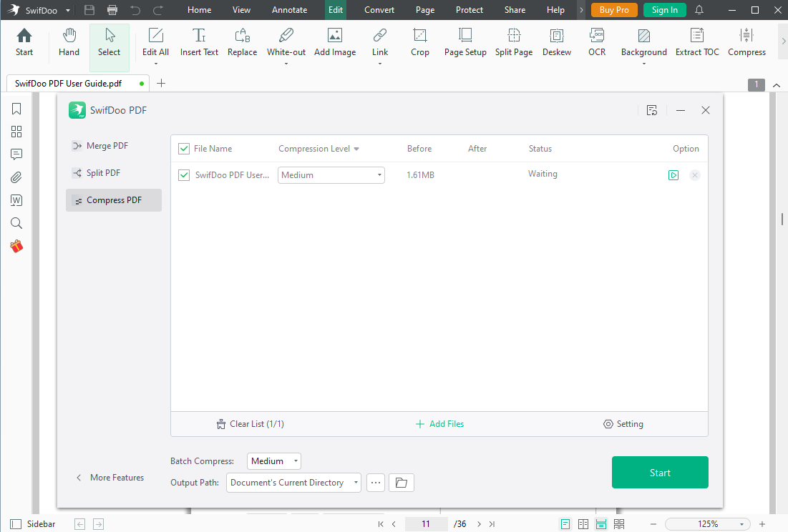Open the Output Path directory dropdown
The width and height of the screenshot is (788, 532).
tap(293, 483)
